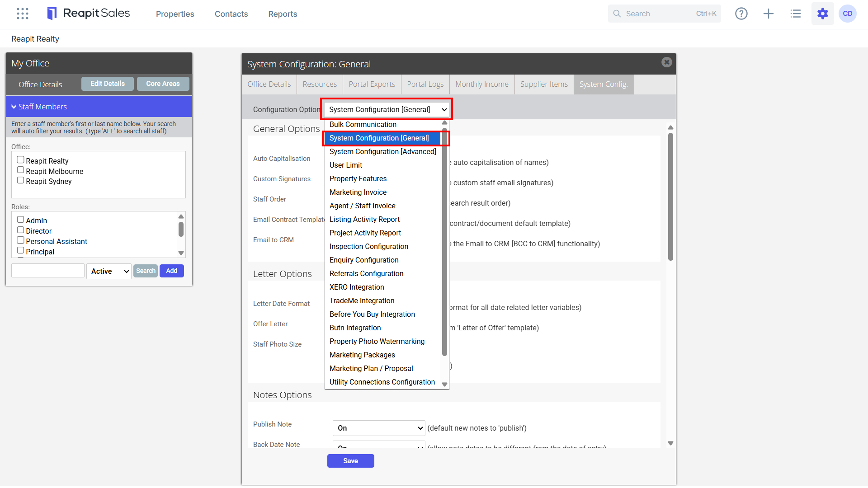Close the System Configuration dialog

pos(666,62)
